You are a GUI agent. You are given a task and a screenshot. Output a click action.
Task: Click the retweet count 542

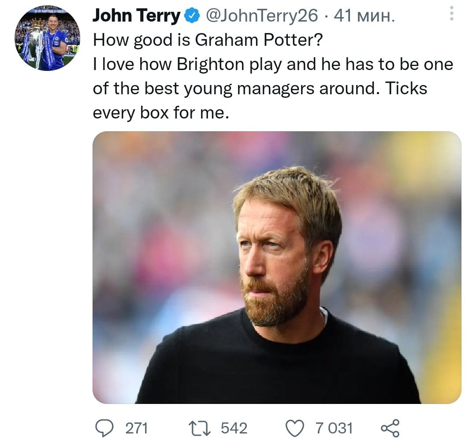(x=234, y=428)
